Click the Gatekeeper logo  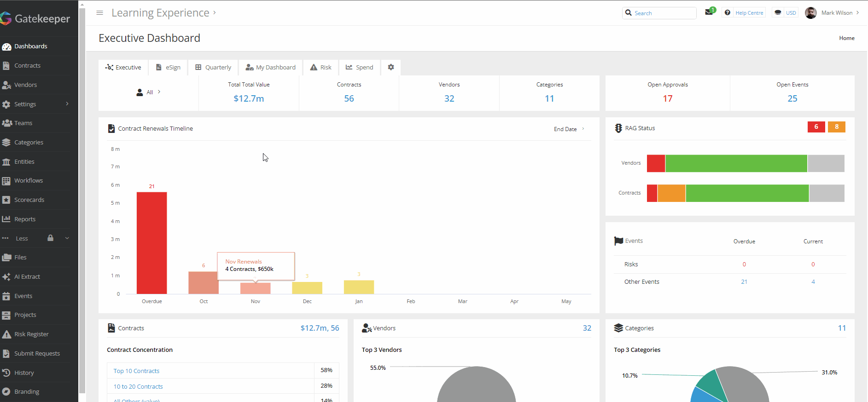(x=35, y=18)
